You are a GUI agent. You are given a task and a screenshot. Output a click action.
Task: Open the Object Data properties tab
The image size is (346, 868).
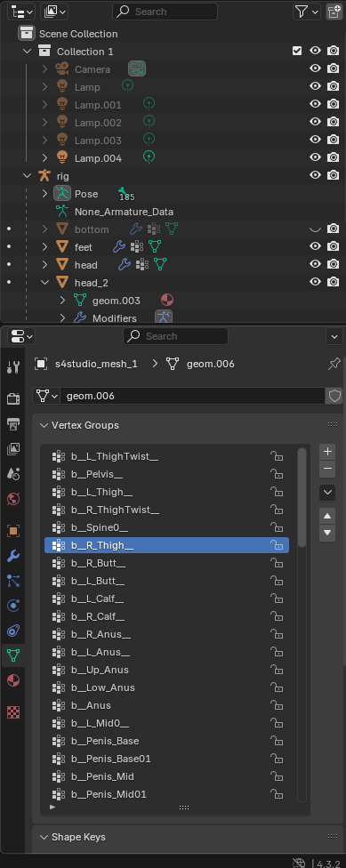[x=13, y=656]
